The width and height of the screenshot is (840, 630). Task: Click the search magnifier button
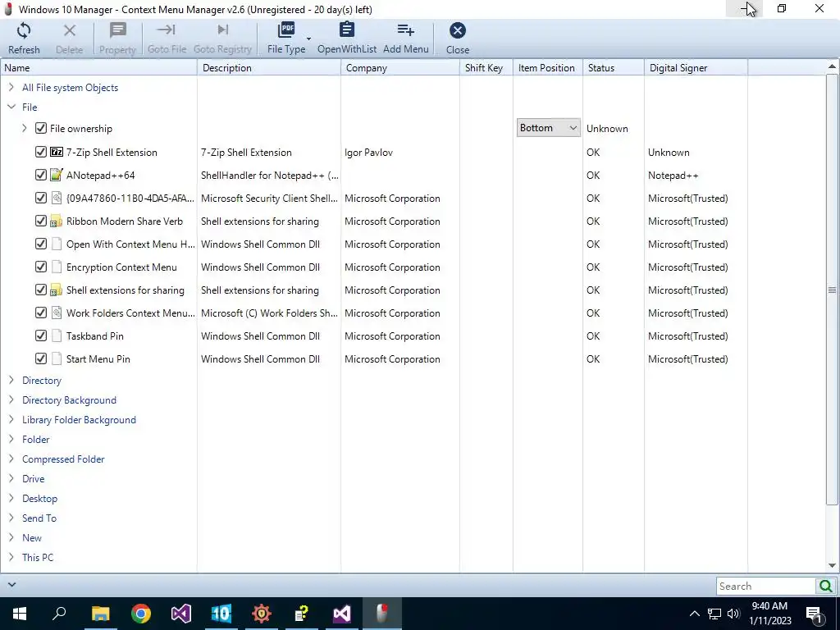pos(825,586)
